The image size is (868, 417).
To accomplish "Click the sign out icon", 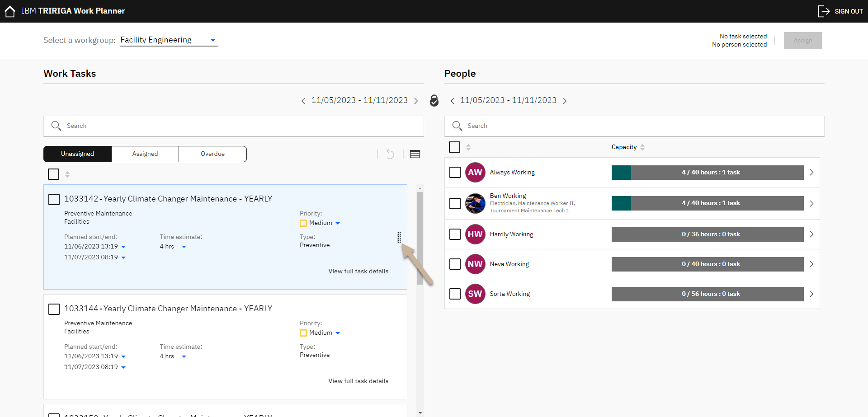I will pyautogui.click(x=824, y=11).
